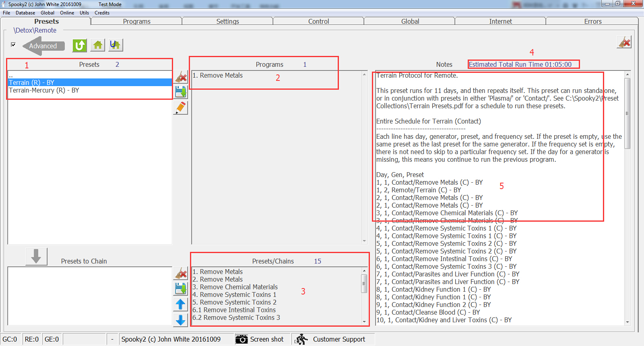Click the save disk icon beside Presets to Chain

(181, 288)
